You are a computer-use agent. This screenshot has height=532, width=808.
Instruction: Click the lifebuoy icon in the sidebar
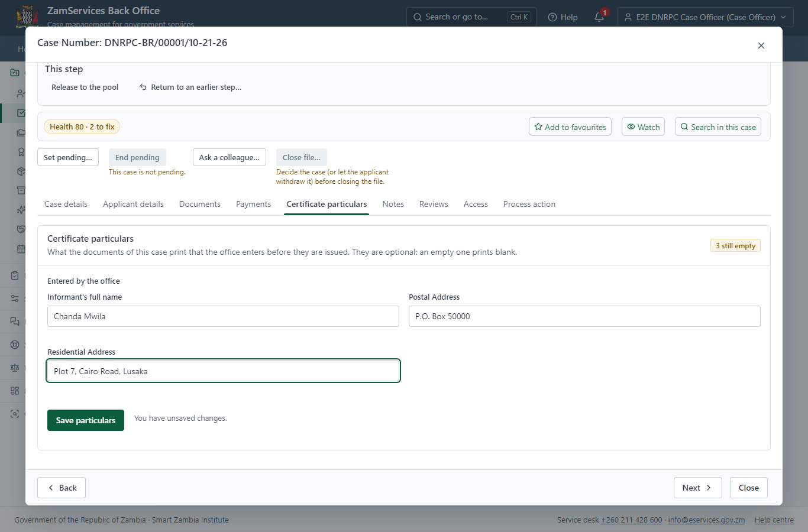(x=15, y=345)
